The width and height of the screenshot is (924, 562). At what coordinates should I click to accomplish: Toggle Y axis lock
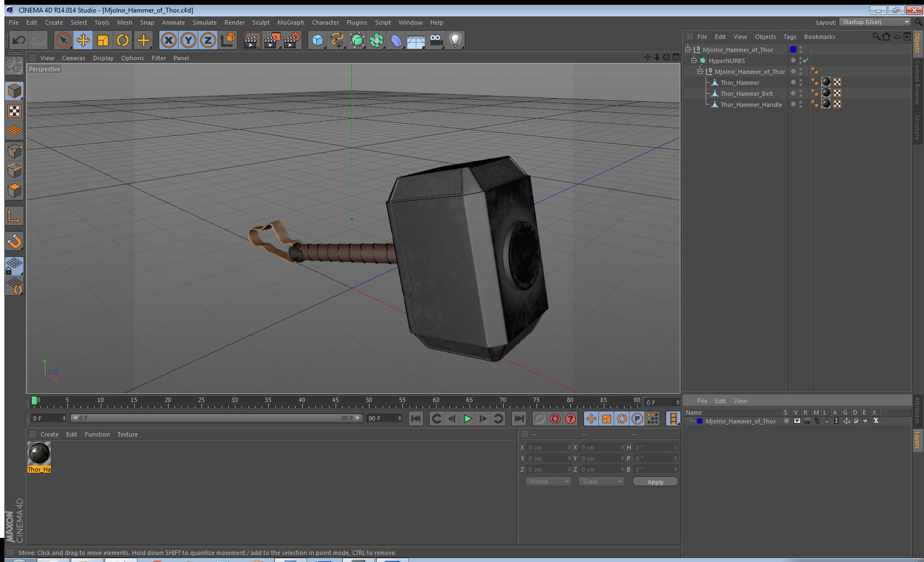188,40
